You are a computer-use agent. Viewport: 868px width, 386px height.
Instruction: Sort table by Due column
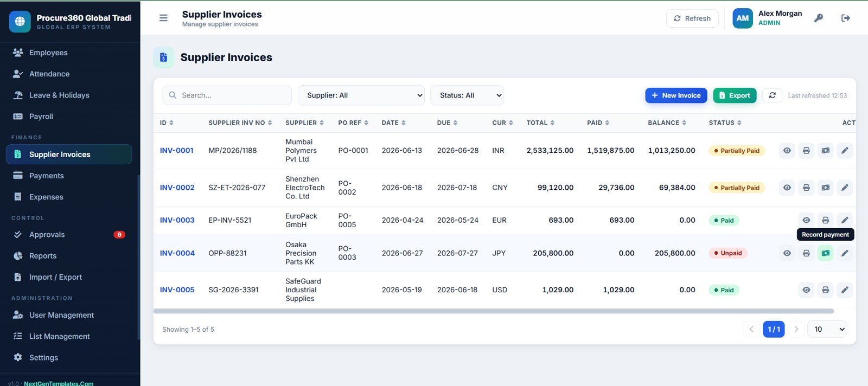[x=448, y=123]
